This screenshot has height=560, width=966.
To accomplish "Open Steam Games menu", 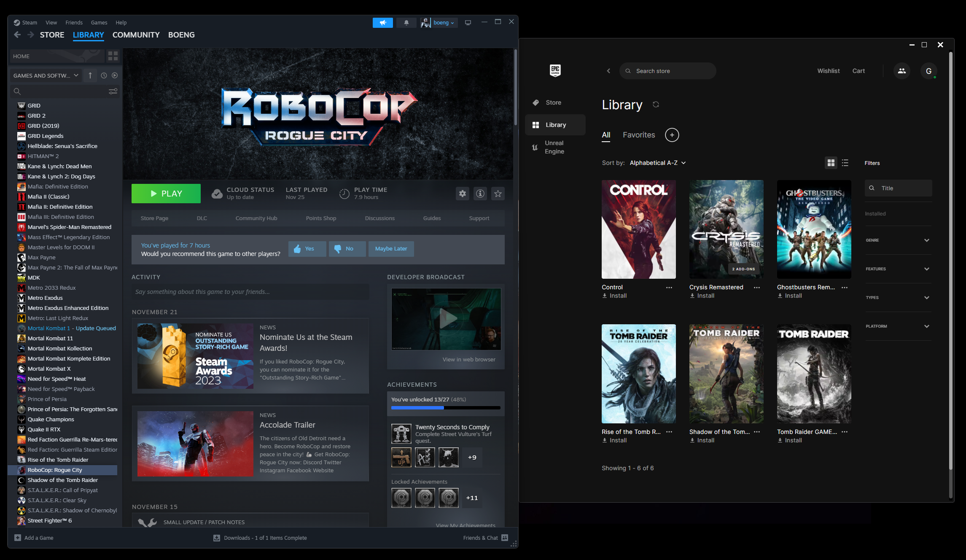I will [99, 23].
